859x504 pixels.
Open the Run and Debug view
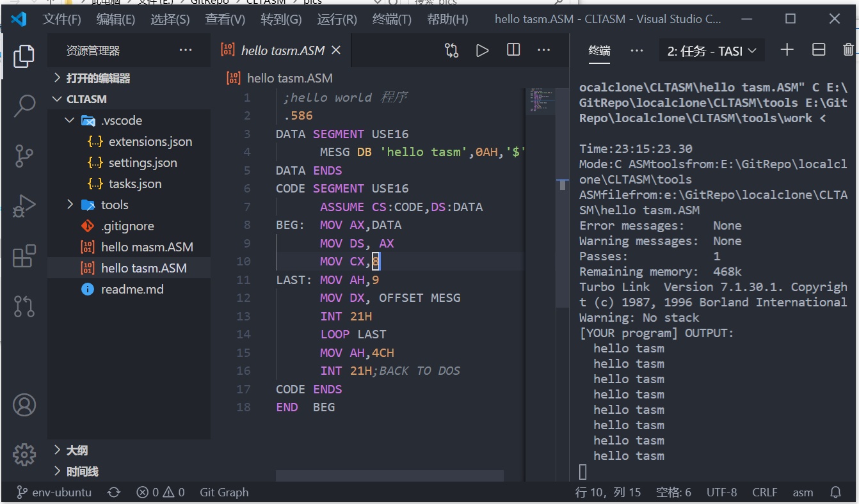coord(24,206)
